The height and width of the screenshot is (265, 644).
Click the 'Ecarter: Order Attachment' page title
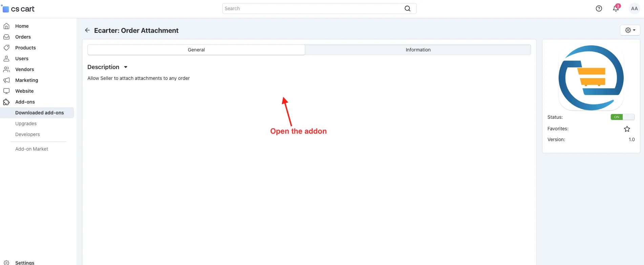pyautogui.click(x=136, y=30)
